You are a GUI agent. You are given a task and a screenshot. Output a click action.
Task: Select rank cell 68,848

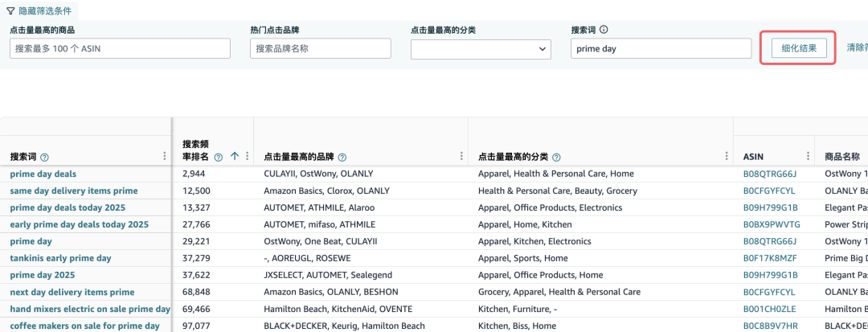tap(196, 292)
